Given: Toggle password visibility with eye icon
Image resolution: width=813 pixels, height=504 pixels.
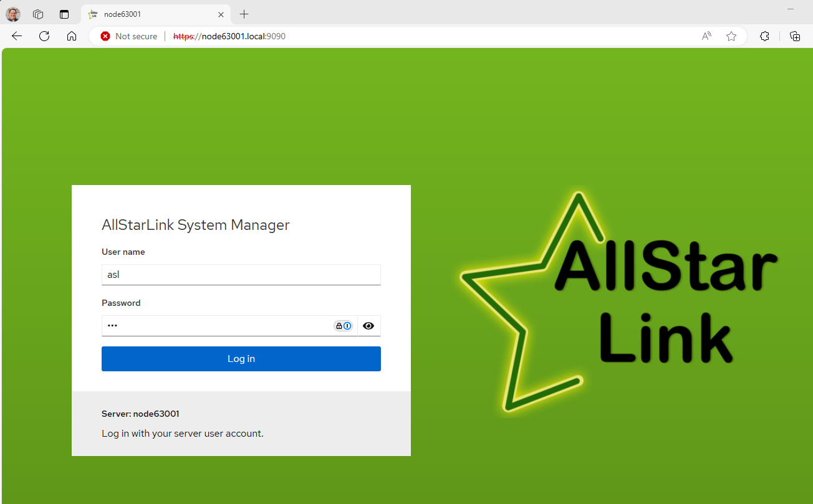Looking at the screenshot, I should (368, 326).
